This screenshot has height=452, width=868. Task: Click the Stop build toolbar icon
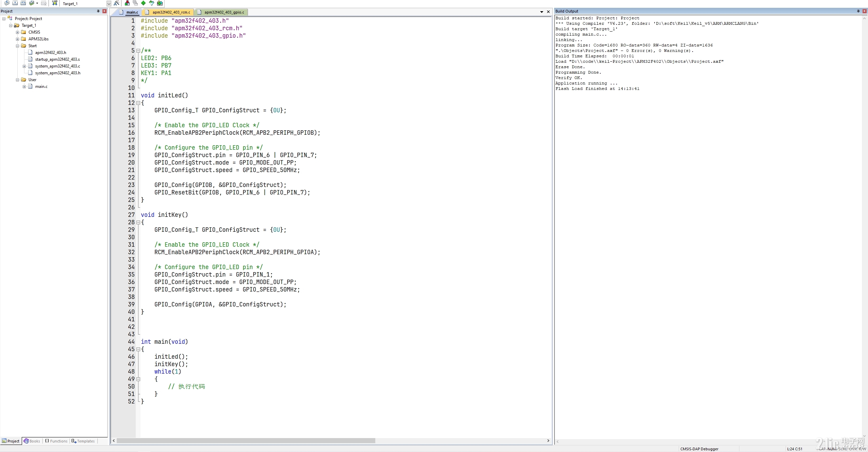(x=44, y=3)
